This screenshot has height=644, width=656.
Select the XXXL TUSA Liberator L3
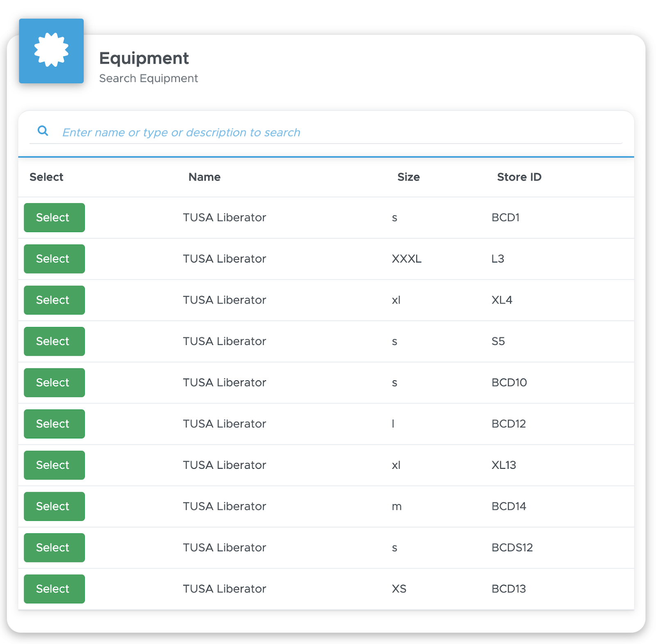tap(54, 259)
